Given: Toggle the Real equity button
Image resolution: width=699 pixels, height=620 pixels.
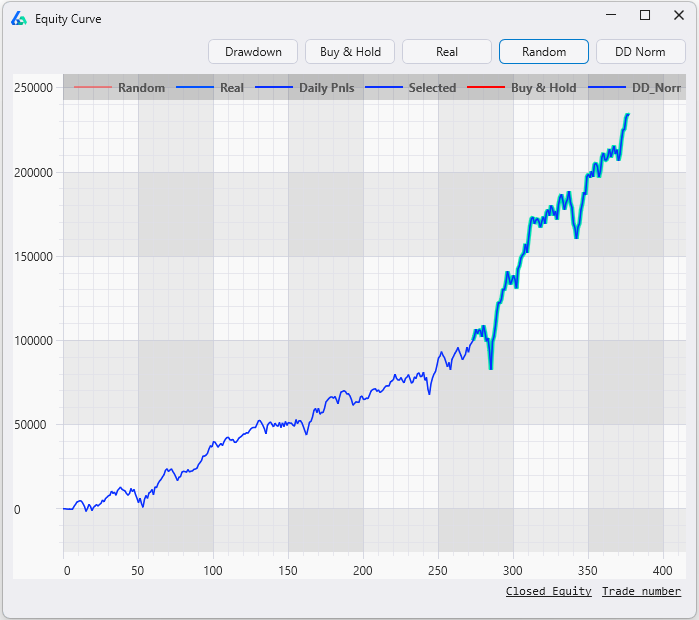Looking at the screenshot, I should (x=447, y=52).
